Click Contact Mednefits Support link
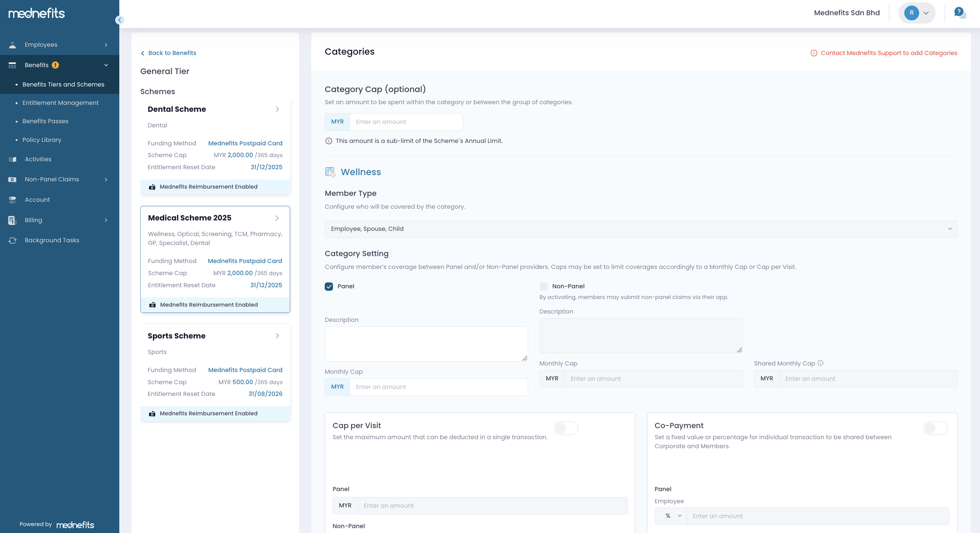This screenshot has height=533, width=980. (x=888, y=53)
